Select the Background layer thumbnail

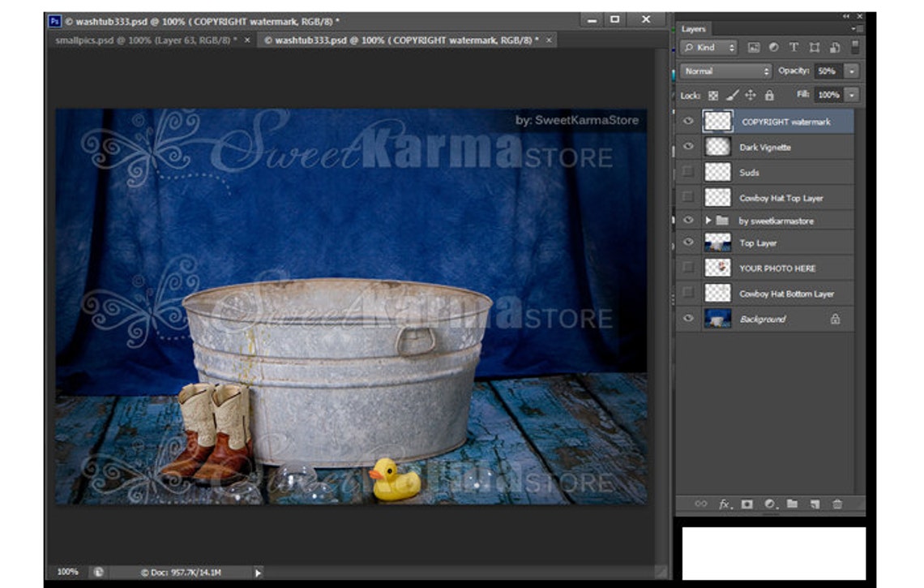(720, 319)
